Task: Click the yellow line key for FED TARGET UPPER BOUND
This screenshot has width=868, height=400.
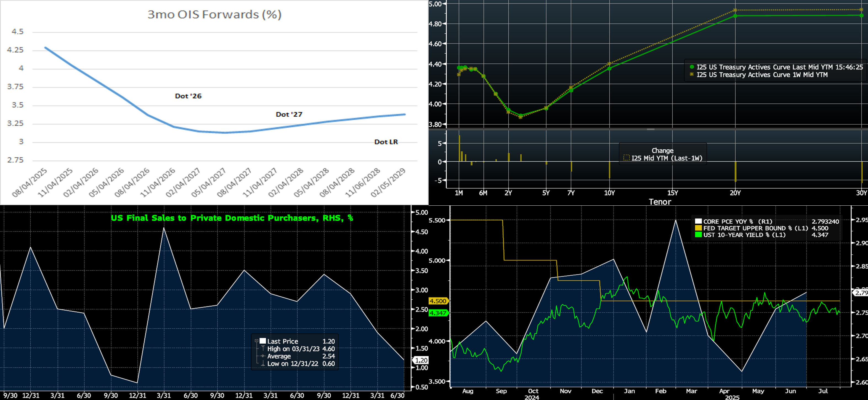Action: pyautogui.click(x=699, y=228)
